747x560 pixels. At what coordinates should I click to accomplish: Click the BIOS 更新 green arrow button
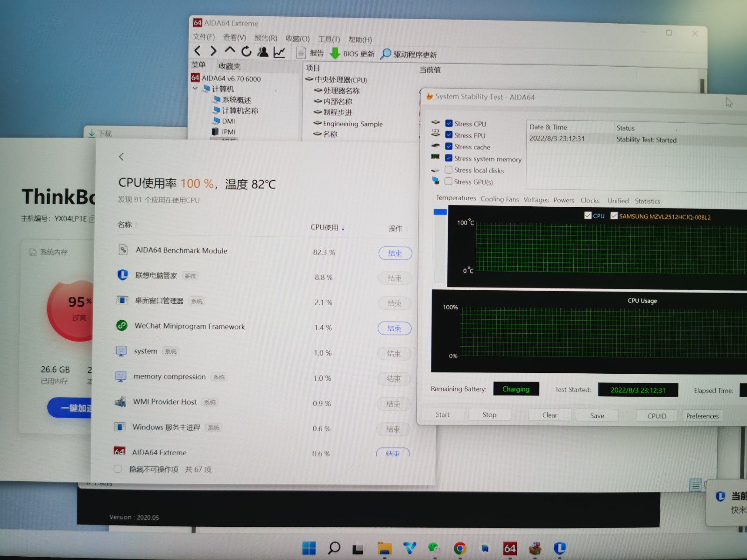[x=352, y=54]
